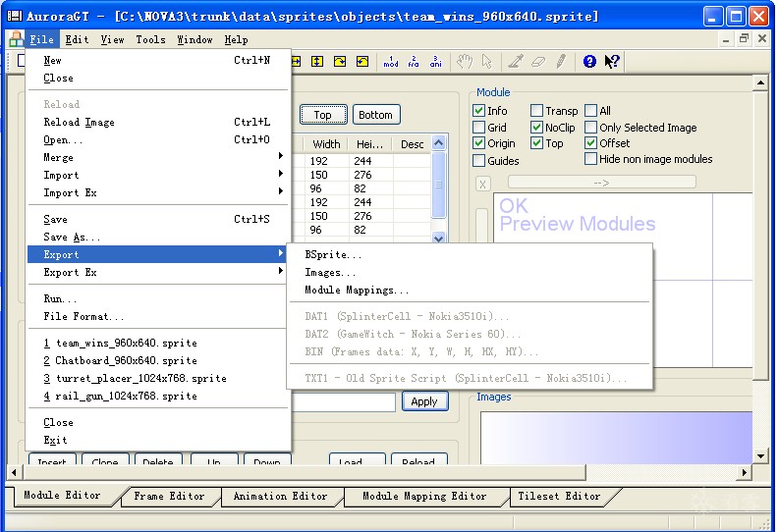Enable the All checkbox
The image size is (778, 532).
590,111
